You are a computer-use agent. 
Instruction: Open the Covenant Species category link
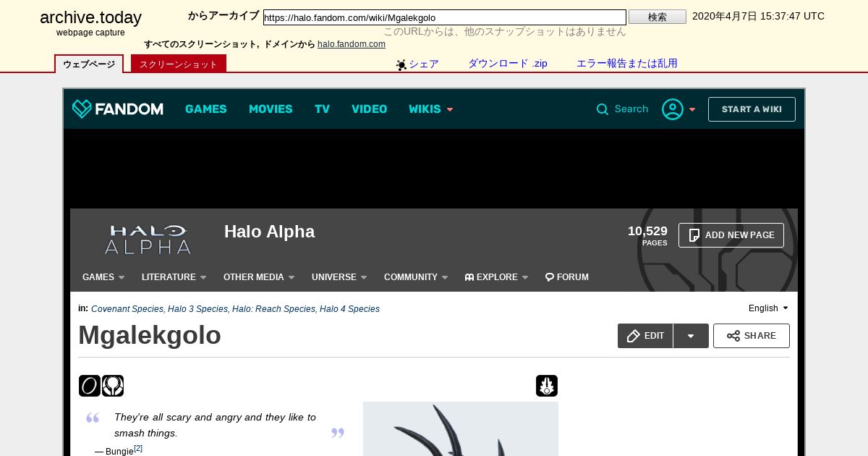[x=127, y=309]
